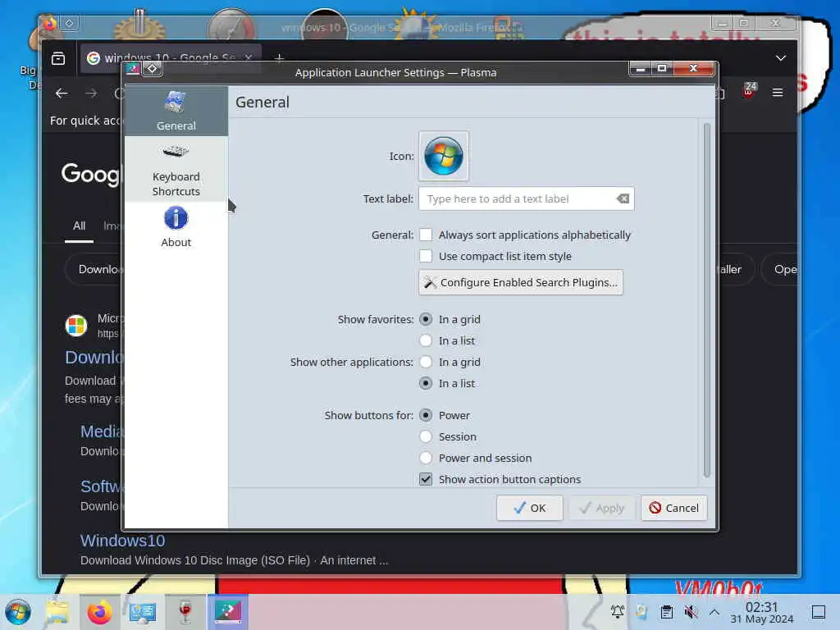This screenshot has height=630, width=840.
Task: Click the settings dialog vertical scrollbar
Action: (x=706, y=300)
